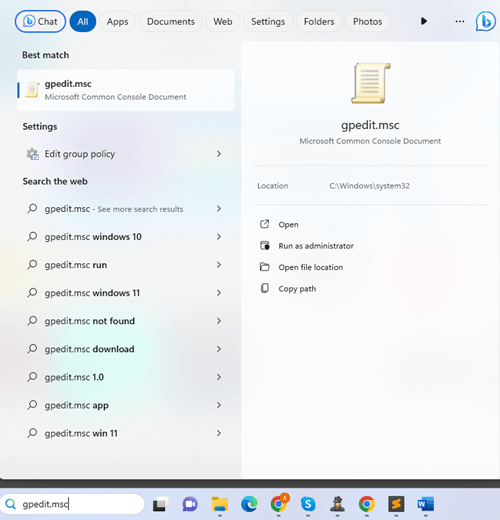Viewport: 500px width, 520px height.
Task: Click the C:\Windows\system32 location path
Action: pos(369,186)
